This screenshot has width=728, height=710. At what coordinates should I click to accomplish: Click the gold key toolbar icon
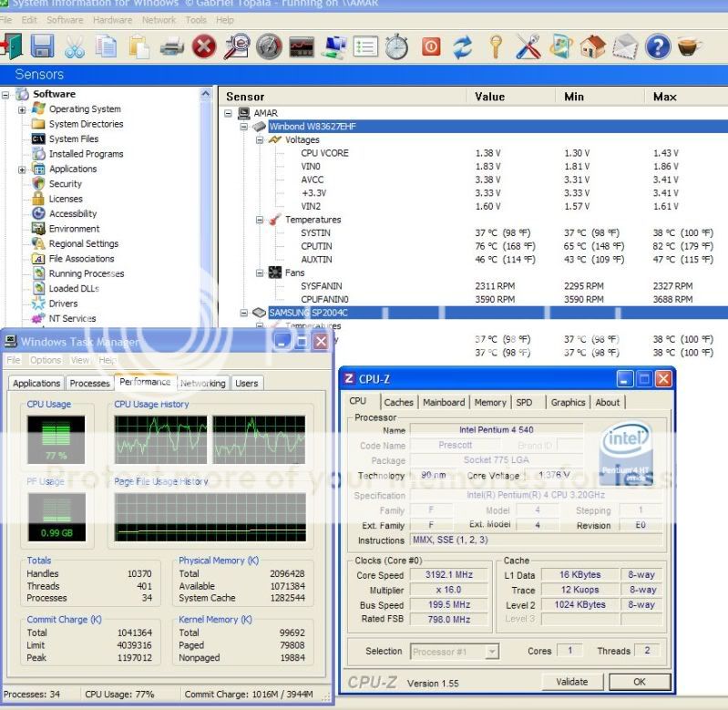(x=496, y=46)
